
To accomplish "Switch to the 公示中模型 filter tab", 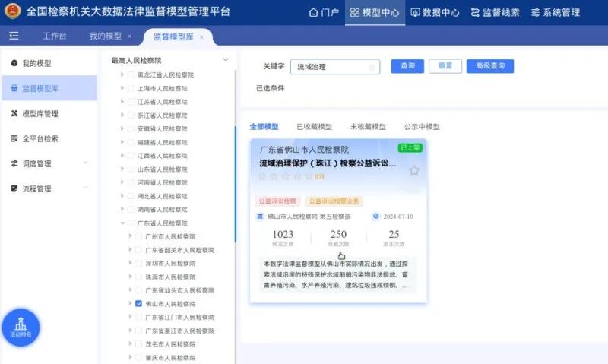I will click(422, 127).
